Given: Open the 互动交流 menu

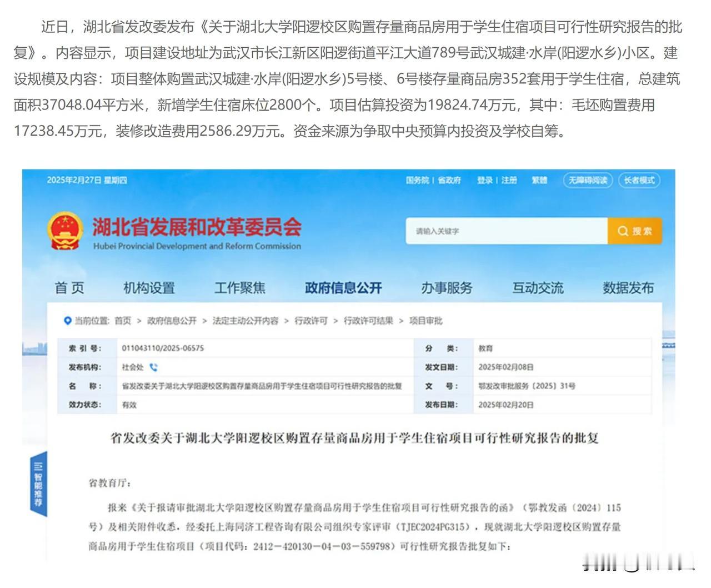Looking at the screenshot, I should tap(538, 288).
